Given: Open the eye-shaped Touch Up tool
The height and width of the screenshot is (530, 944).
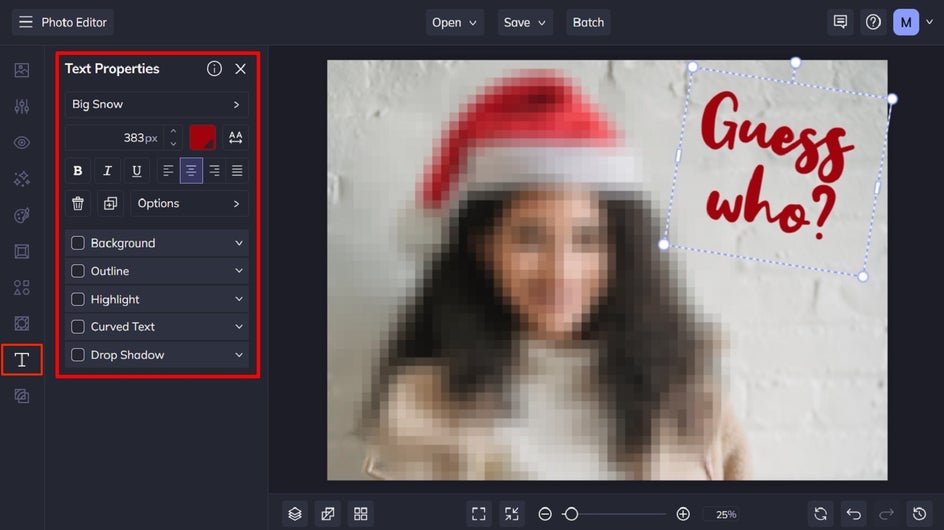Looking at the screenshot, I should pyautogui.click(x=22, y=143).
